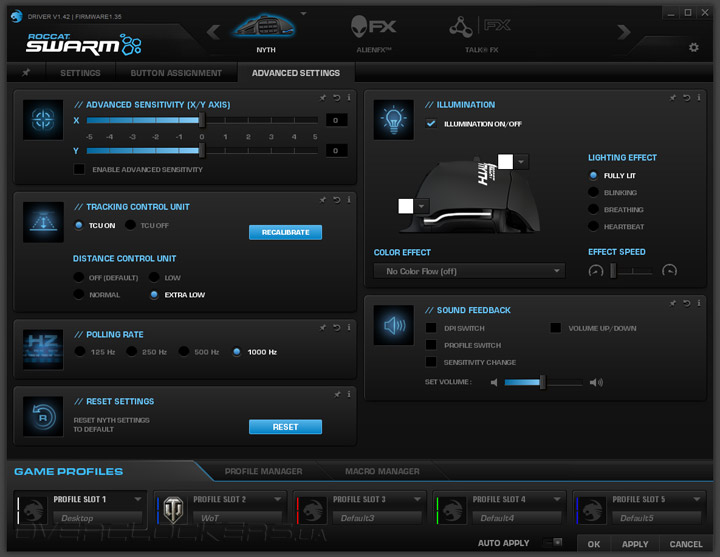Click the OK button
The width and height of the screenshot is (720, 557).
(593, 544)
